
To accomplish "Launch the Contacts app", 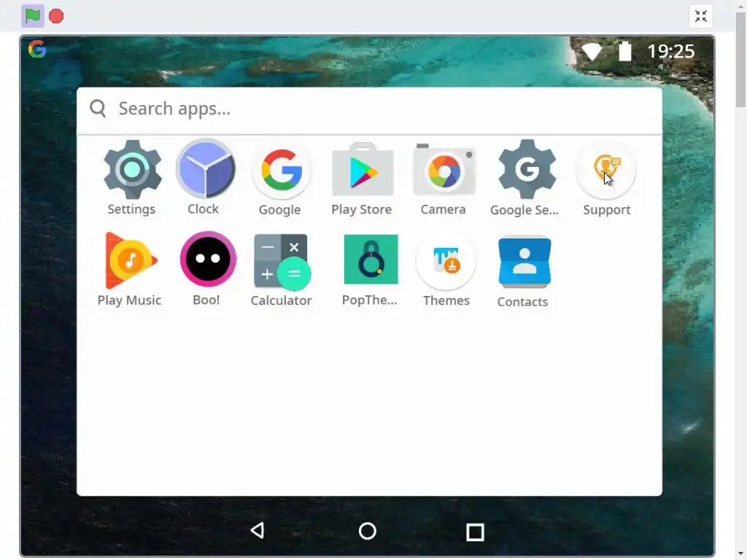I will pos(525,262).
